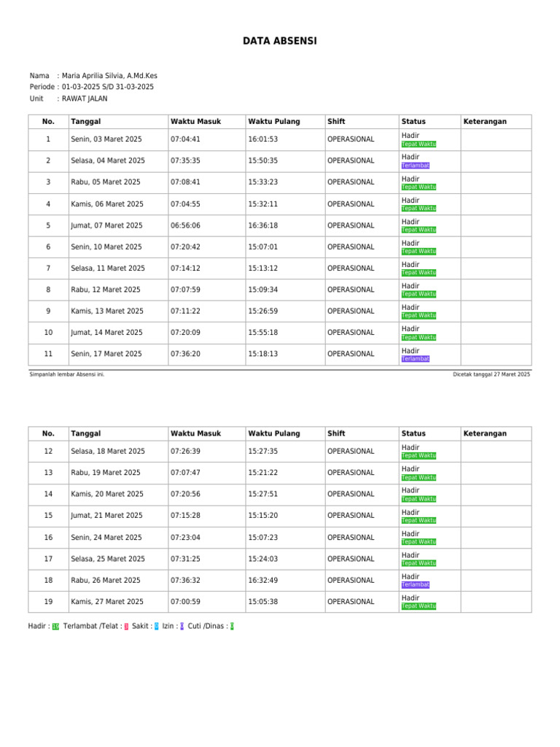Click the name Maria Aprilia Silvia, A.Md.Kes

109,76
